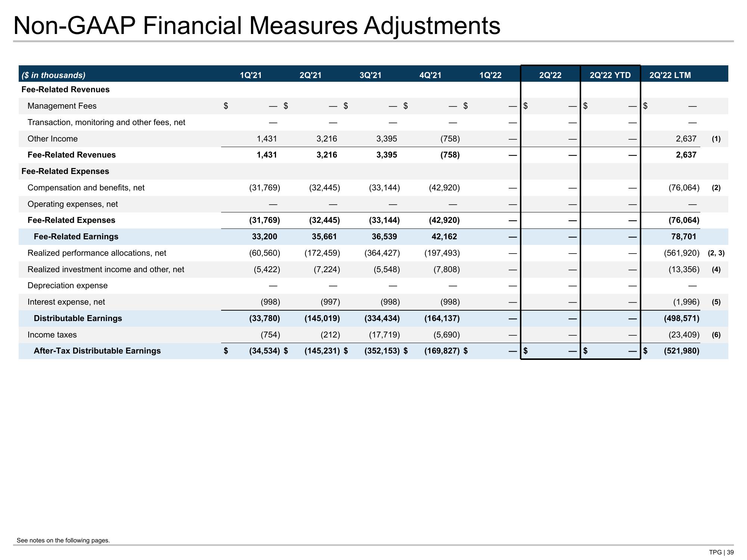Select the '($ in thousands)' header cell
747x560 pixels.
pyautogui.click(x=53, y=75)
